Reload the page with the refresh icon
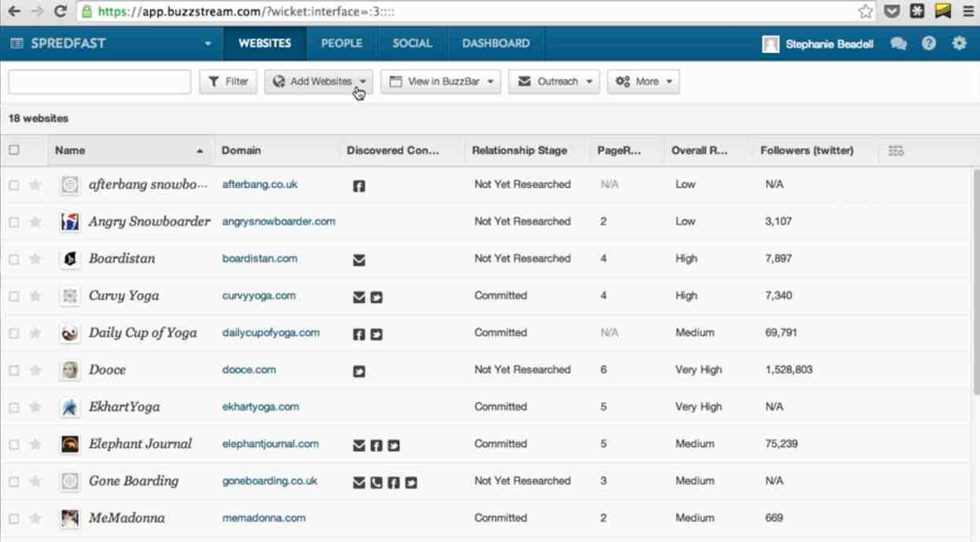The width and height of the screenshot is (980, 542). pyautogui.click(x=61, y=12)
